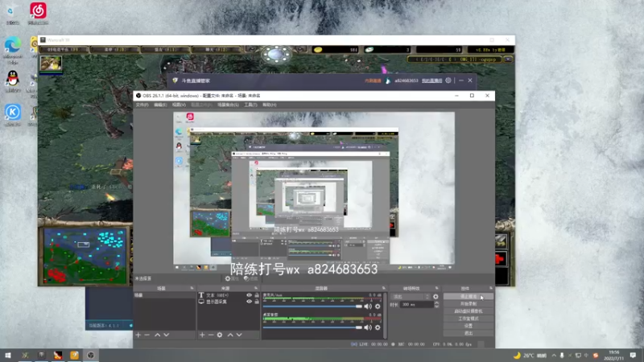Image resolution: width=644 pixels, height=362 pixels.
Task: Click the Warcraft III minimap in the game window
Action: pyautogui.click(x=85, y=256)
